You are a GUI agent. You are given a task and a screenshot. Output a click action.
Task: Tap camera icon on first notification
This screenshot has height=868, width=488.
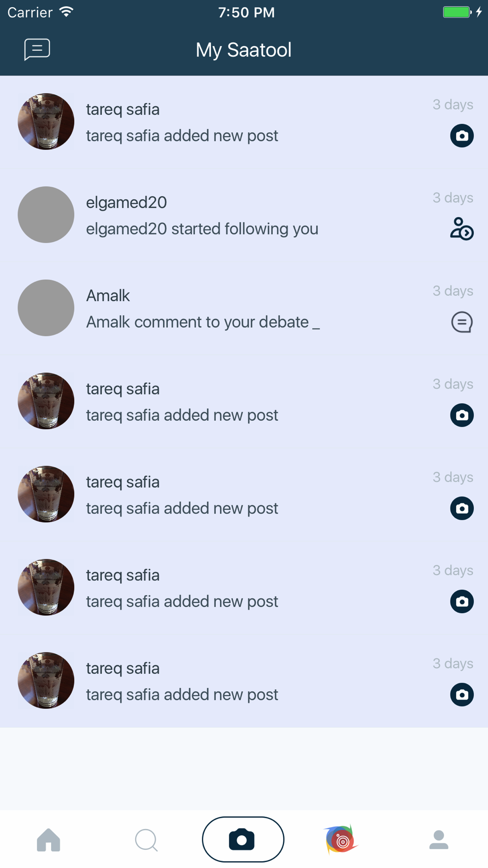[462, 136]
